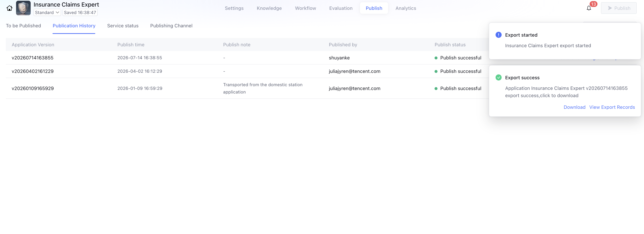Viewport: 644px width, 234px height.
Task: Click publish time 2026-07-14 16:38:55
Action: coord(140,58)
